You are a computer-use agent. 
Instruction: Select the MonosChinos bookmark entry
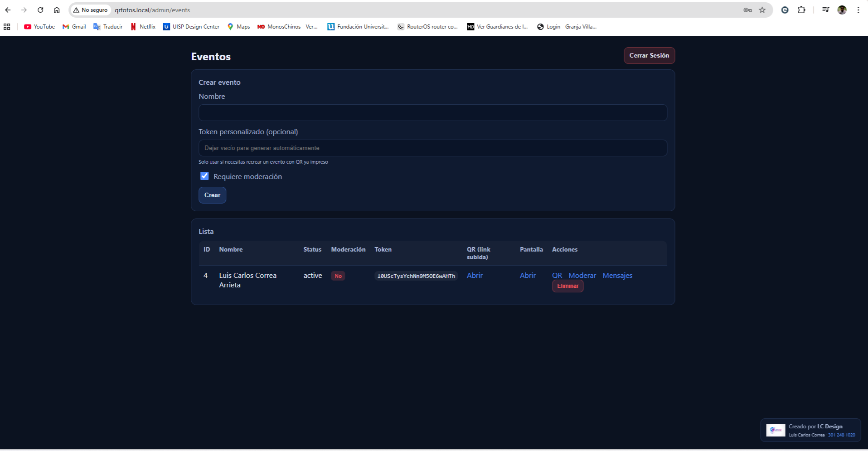click(287, 27)
